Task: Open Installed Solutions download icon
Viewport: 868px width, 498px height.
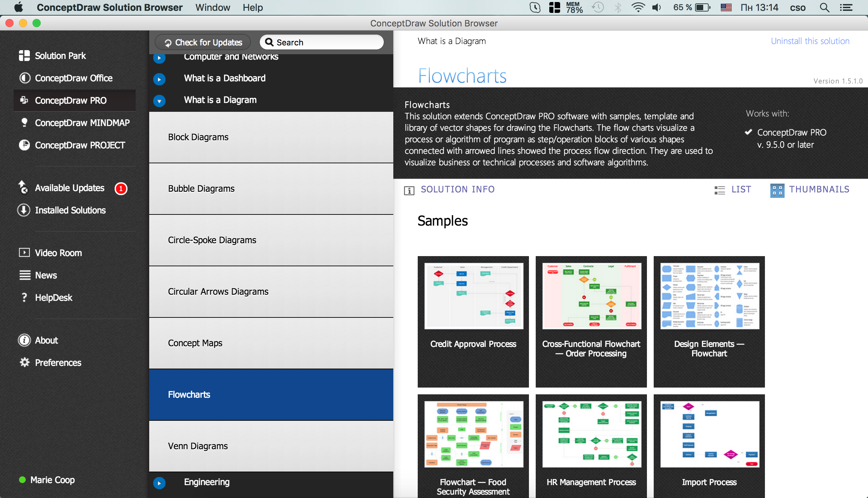Action: click(x=24, y=210)
